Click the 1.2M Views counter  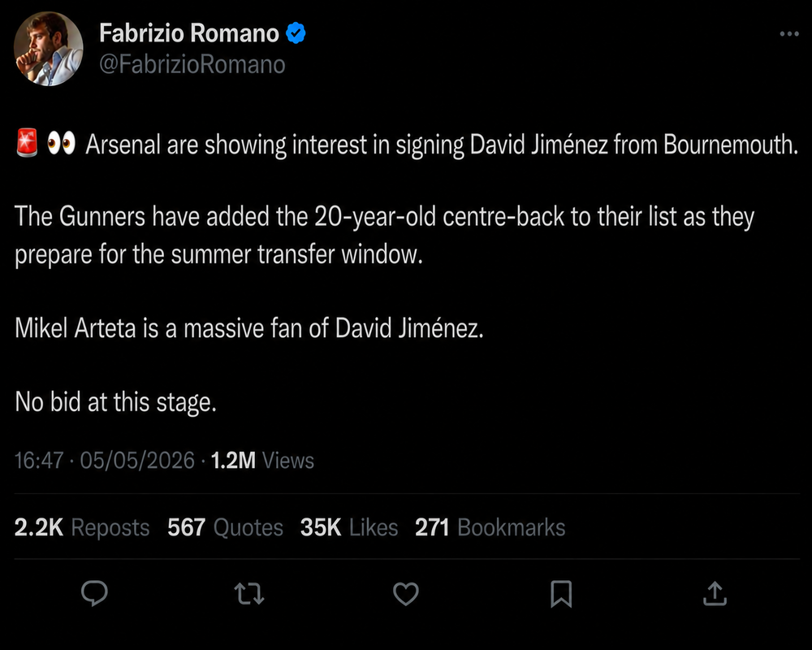(262, 461)
